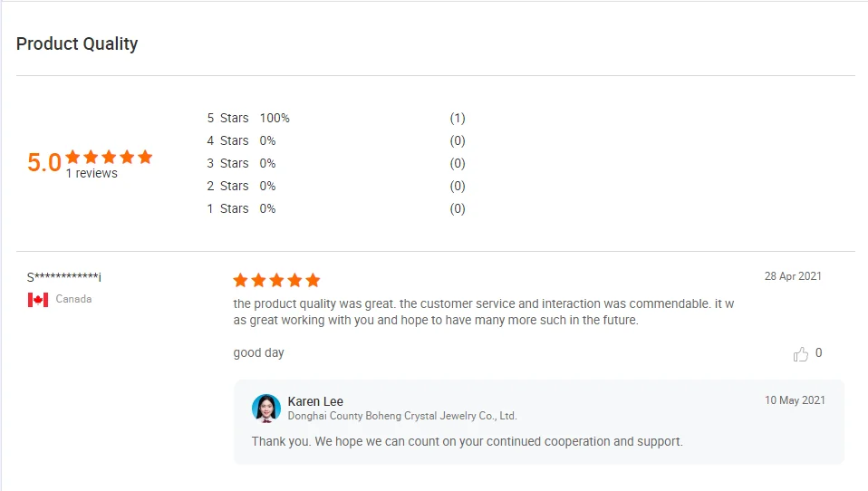Click the thumbs-up helpful icon
The width and height of the screenshot is (868, 491).
(x=801, y=354)
